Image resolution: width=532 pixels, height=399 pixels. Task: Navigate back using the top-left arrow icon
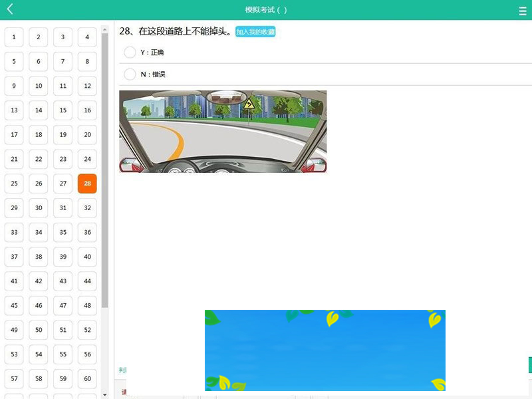9,9
